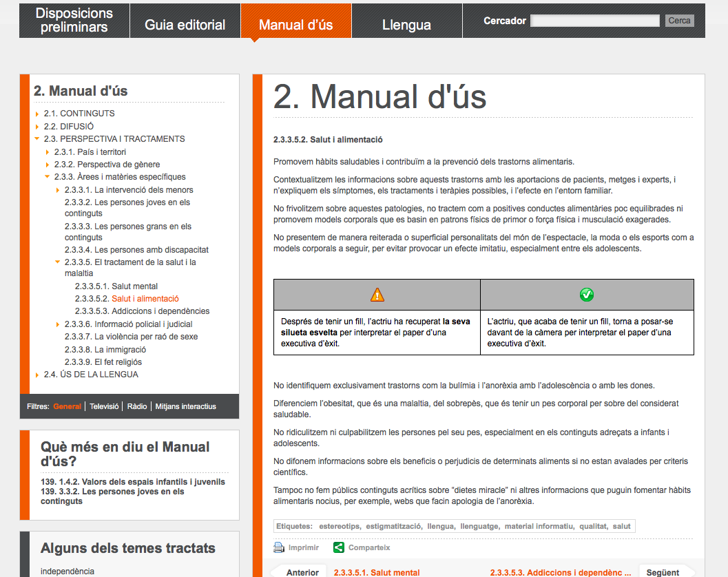
Task: Collapse the 2.3. PERSPECTIVA I TRACTAMENTS arrow
Action: [37, 139]
